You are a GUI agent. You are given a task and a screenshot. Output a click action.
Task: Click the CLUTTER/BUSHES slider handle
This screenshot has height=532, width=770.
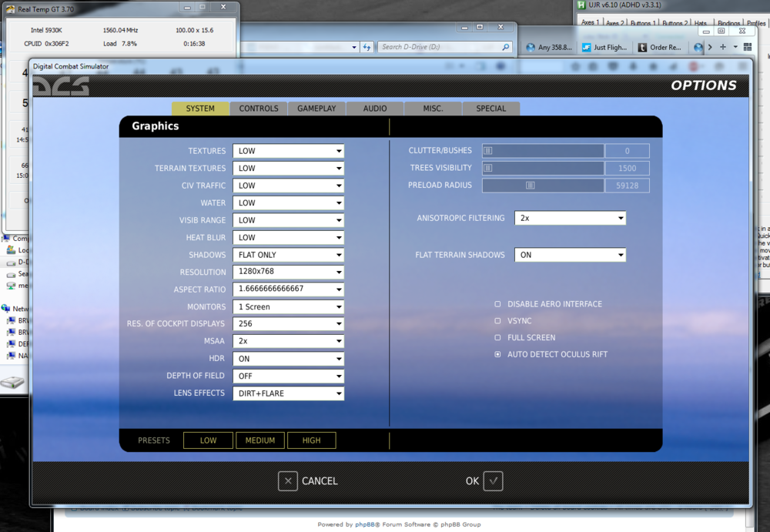tap(487, 151)
